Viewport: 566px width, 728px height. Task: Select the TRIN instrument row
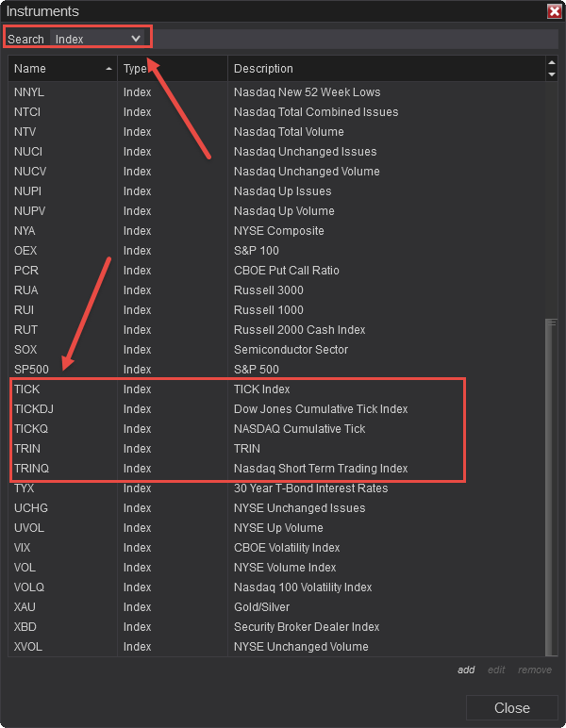tap(236, 449)
